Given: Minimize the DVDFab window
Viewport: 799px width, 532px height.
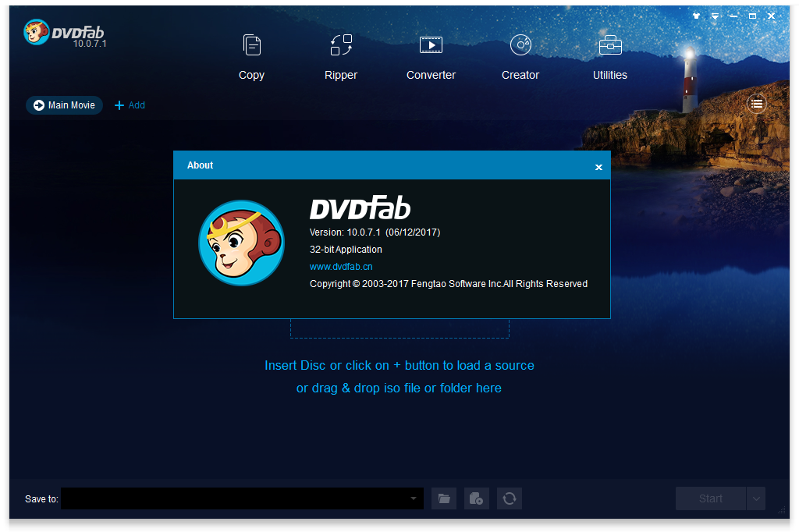Looking at the screenshot, I should click(733, 16).
